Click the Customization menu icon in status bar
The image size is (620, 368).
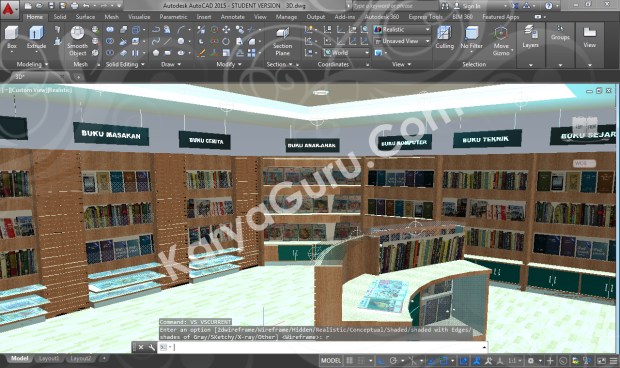tap(613, 360)
